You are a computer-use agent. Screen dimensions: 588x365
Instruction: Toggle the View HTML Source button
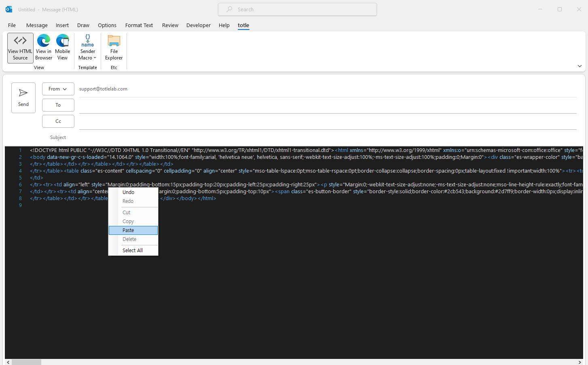click(20, 48)
